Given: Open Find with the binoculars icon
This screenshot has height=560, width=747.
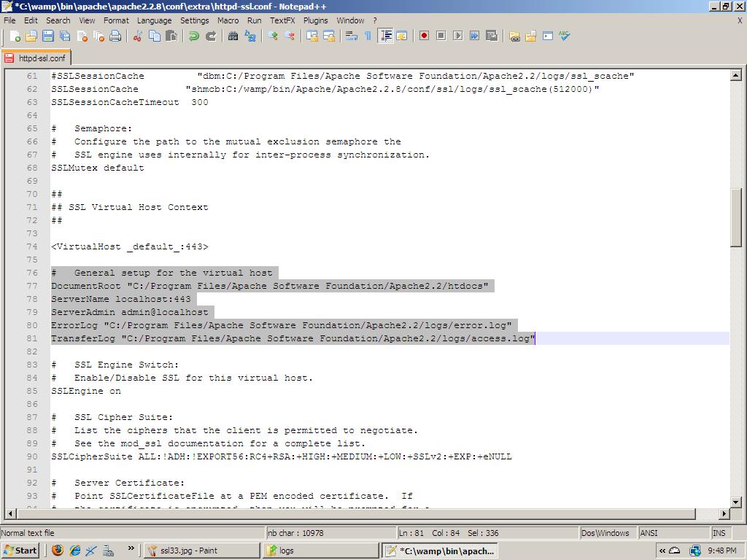Looking at the screenshot, I should [x=233, y=36].
